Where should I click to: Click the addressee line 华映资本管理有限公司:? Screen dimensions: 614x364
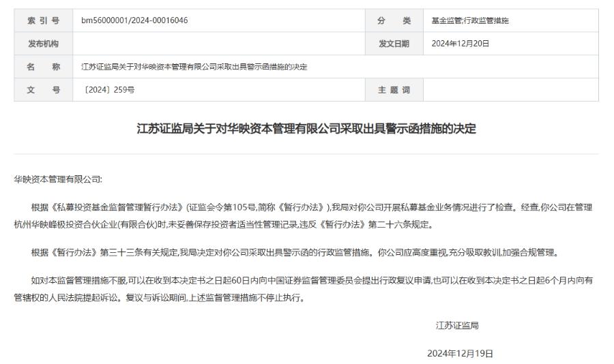(58, 179)
